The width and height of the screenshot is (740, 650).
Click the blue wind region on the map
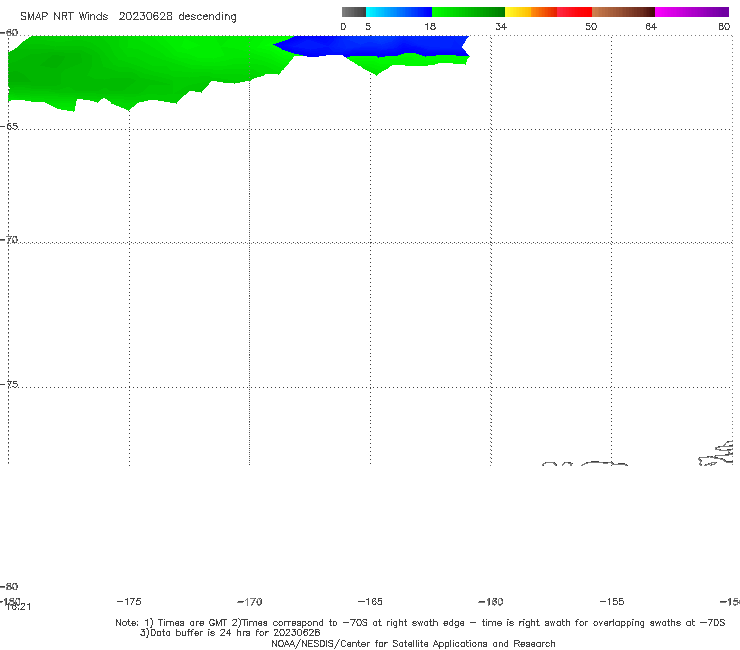coord(373,46)
